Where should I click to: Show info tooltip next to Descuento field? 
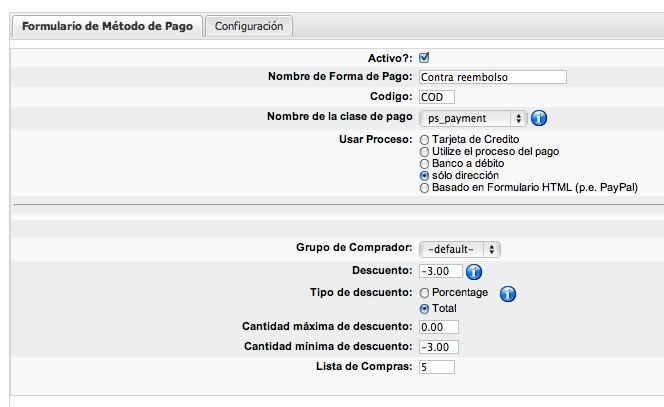tap(474, 271)
